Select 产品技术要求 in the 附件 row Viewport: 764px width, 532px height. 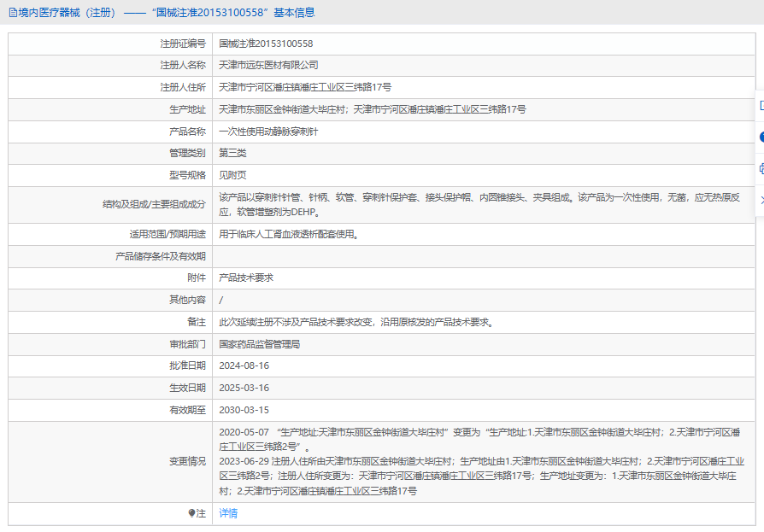(246, 278)
